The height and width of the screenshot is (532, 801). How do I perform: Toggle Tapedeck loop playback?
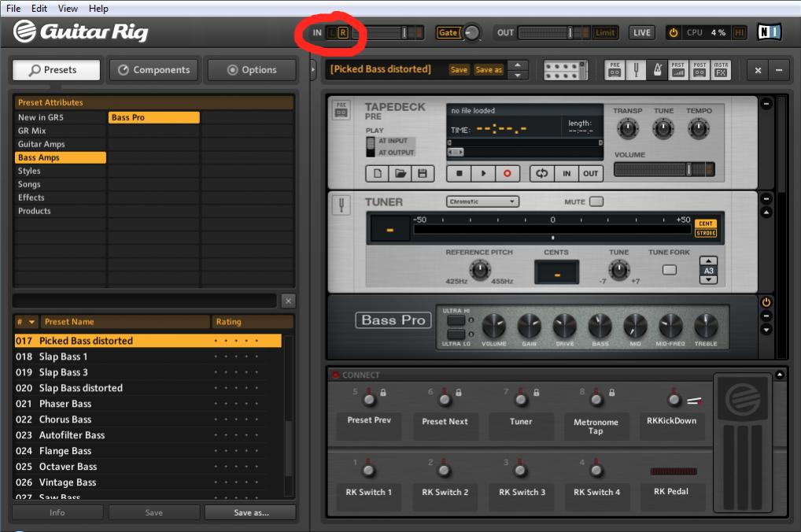click(542, 173)
